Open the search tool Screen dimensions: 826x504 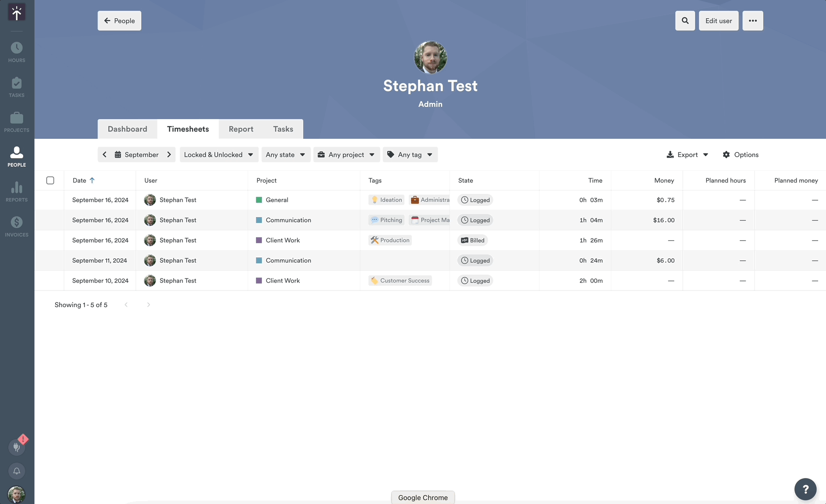685,21
